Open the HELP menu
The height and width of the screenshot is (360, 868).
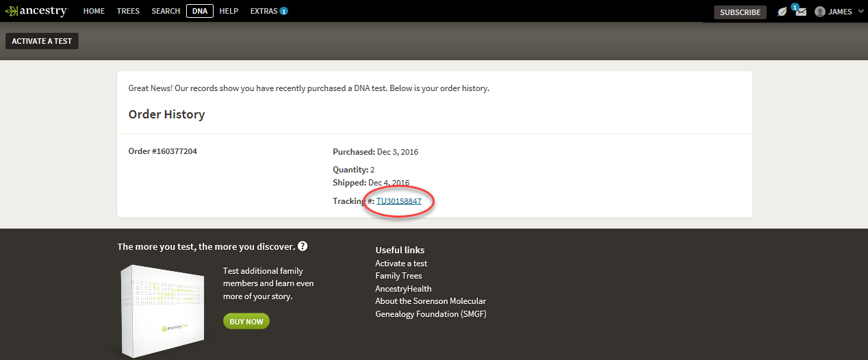(x=229, y=11)
